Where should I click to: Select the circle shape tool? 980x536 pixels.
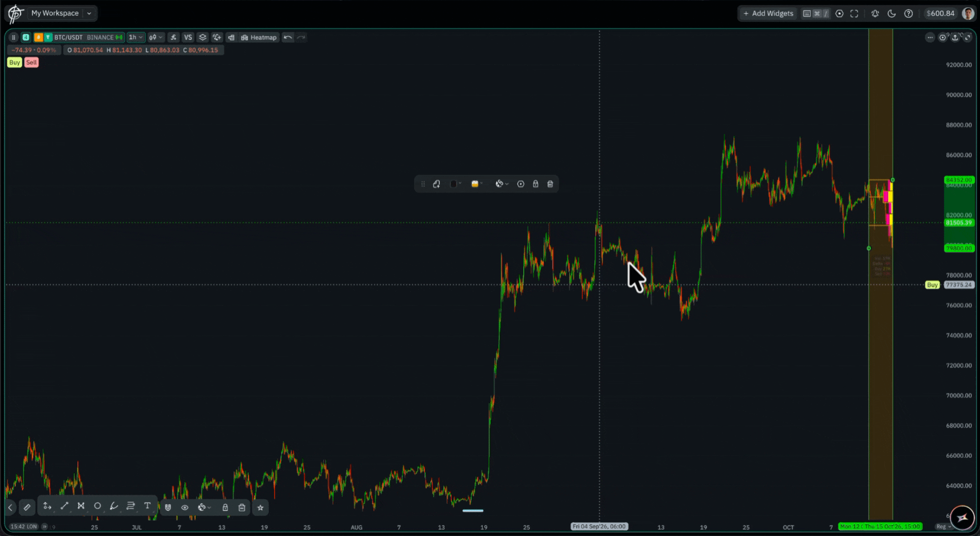click(x=98, y=506)
